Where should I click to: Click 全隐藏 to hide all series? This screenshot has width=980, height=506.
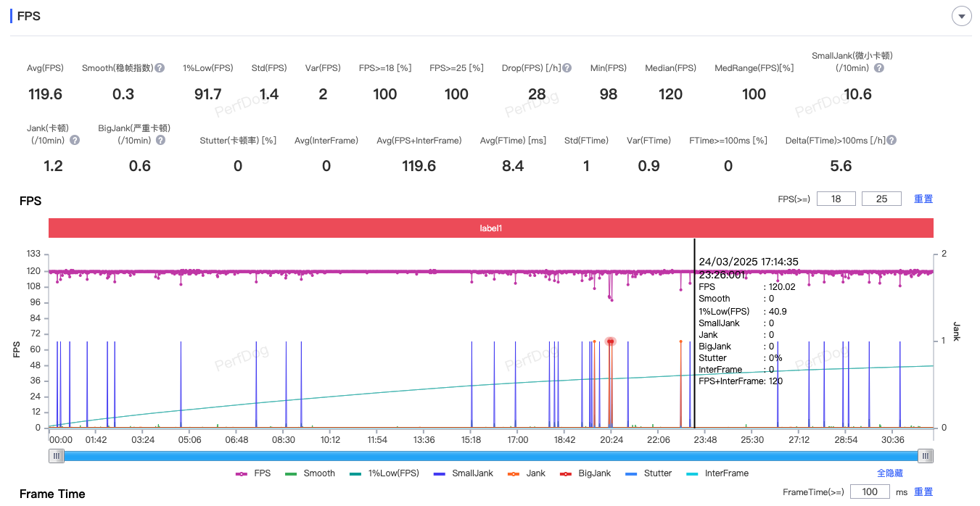(890, 473)
